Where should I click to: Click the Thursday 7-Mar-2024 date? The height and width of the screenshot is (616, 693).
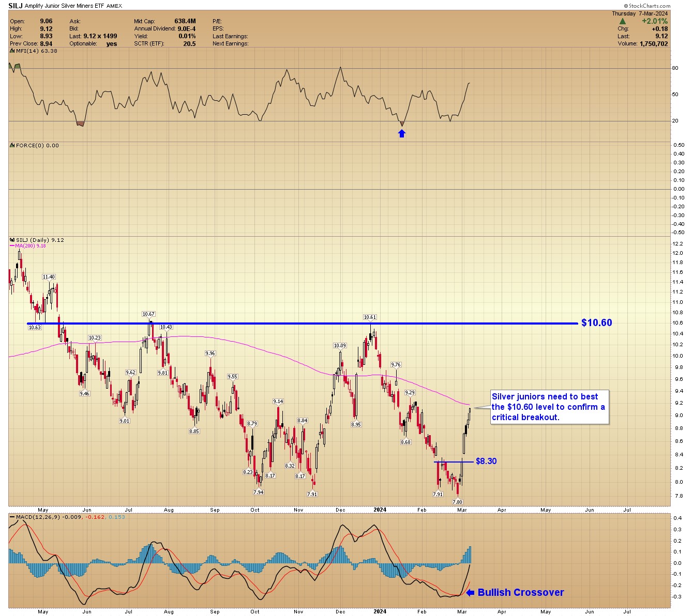point(640,13)
